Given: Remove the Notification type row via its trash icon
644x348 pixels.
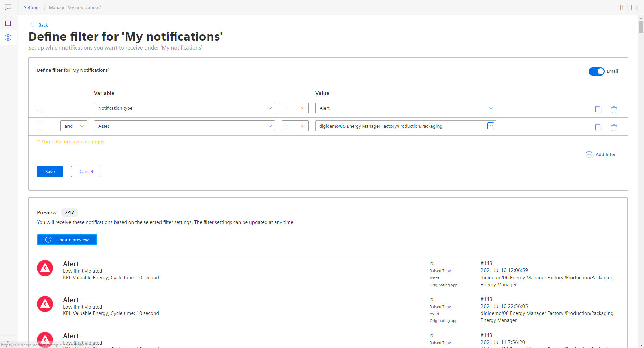Looking at the screenshot, I should 614,109.
